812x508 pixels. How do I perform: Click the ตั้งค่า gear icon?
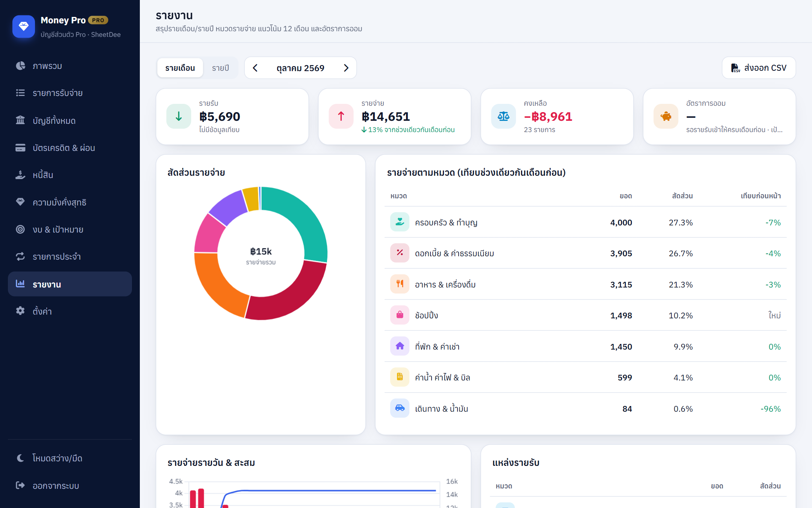tap(20, 311)
